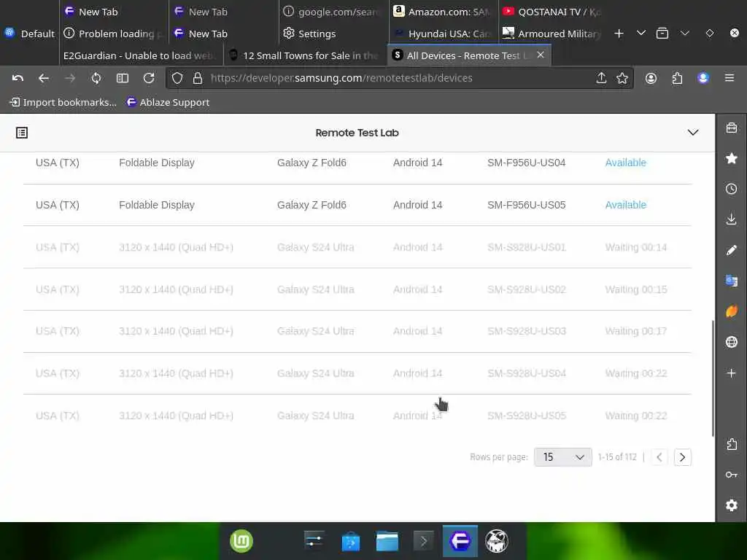Go back to the previous page
Viewport: 747px width, 560px height.
click(44, 78)
